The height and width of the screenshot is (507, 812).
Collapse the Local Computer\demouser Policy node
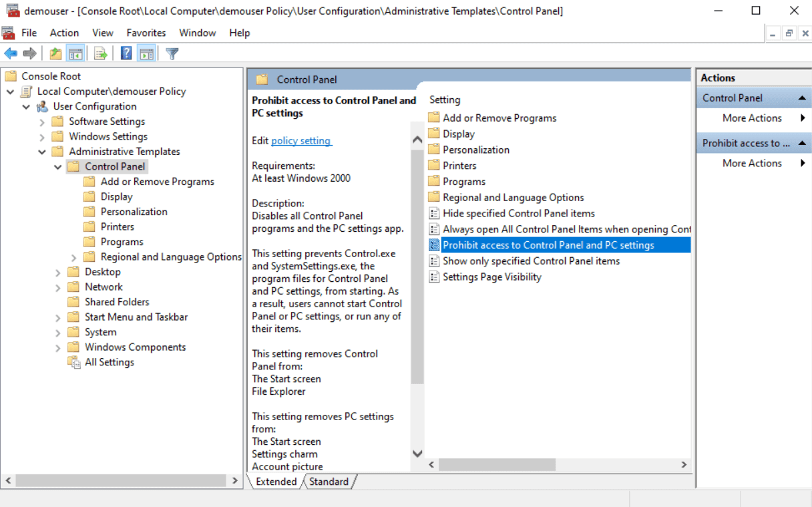click(11, 92)
